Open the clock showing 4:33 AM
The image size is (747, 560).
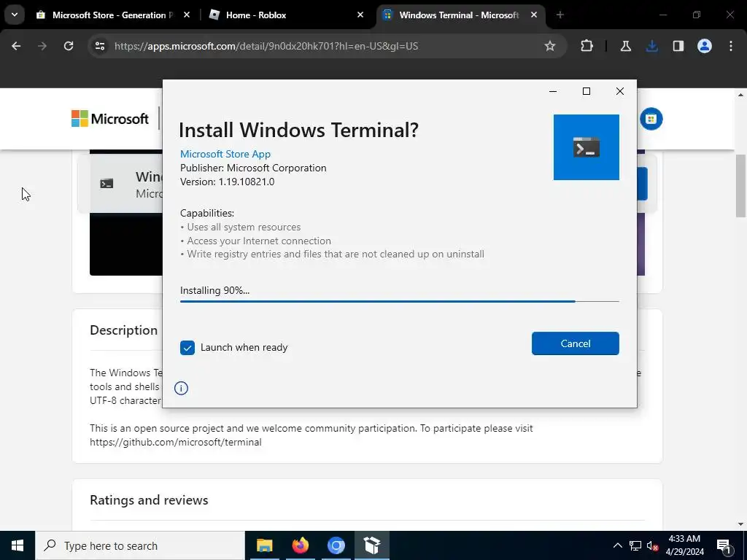pyautogui.click(x=684, y=545)
